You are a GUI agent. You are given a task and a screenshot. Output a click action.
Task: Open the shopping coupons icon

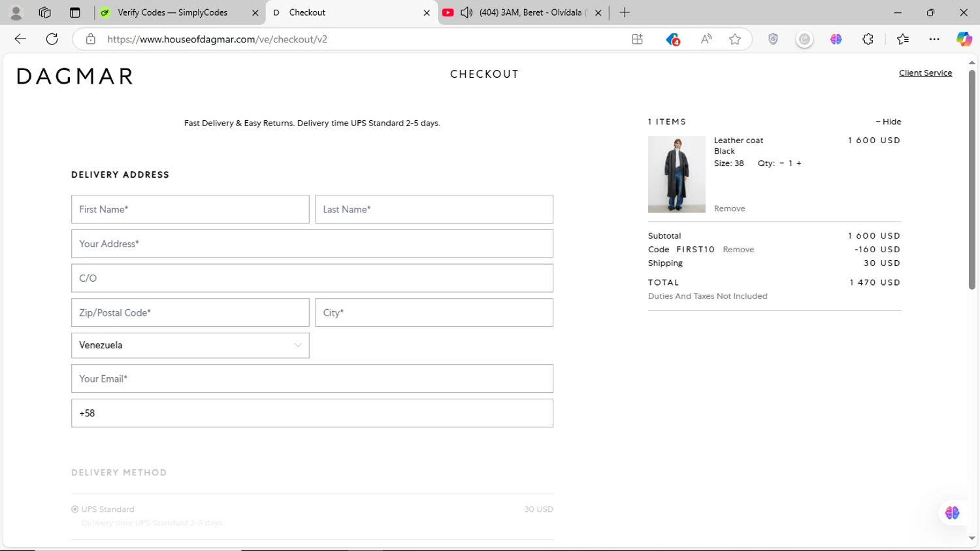[673, 39]
